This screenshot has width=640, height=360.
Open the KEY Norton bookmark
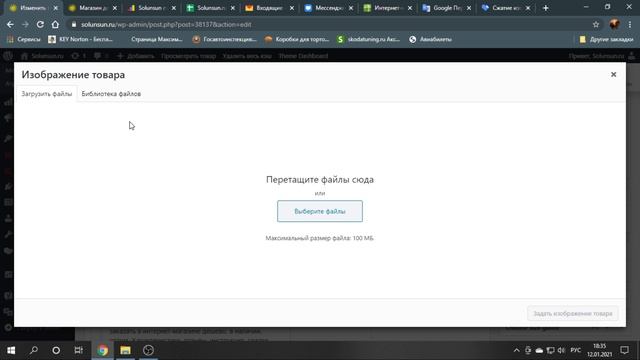80,39
